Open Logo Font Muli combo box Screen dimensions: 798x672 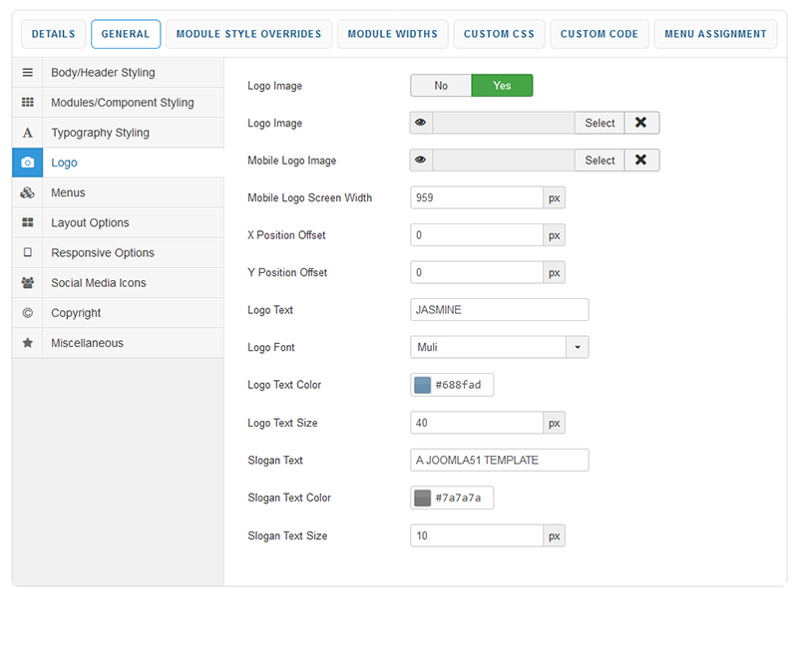[488, 347]
